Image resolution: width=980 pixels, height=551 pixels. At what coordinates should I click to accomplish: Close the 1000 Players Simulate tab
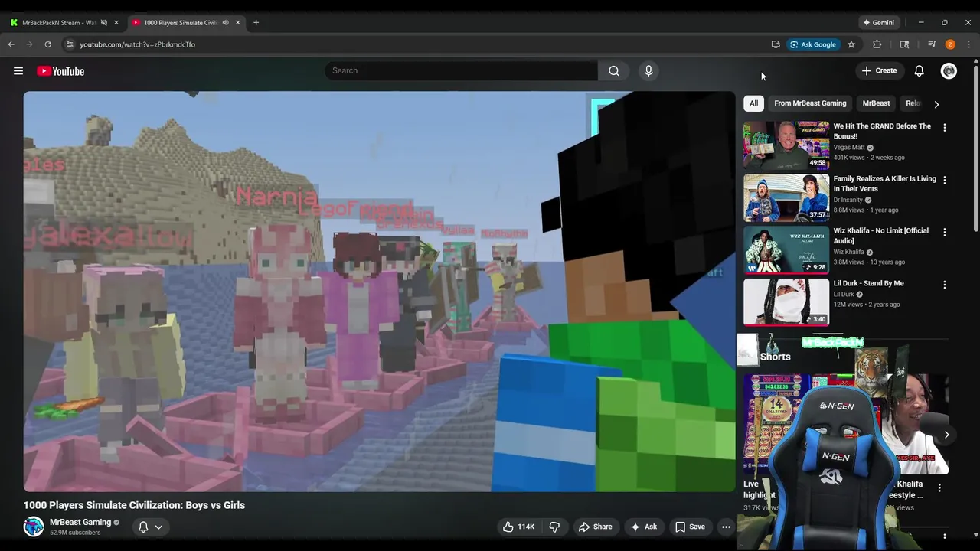point(237,22)
